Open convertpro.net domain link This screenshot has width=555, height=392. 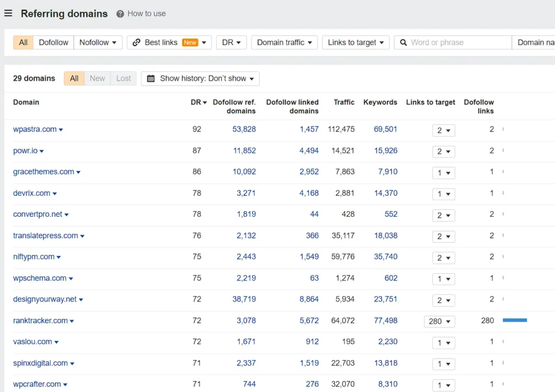pyautogui.click(x=37, y=214)
